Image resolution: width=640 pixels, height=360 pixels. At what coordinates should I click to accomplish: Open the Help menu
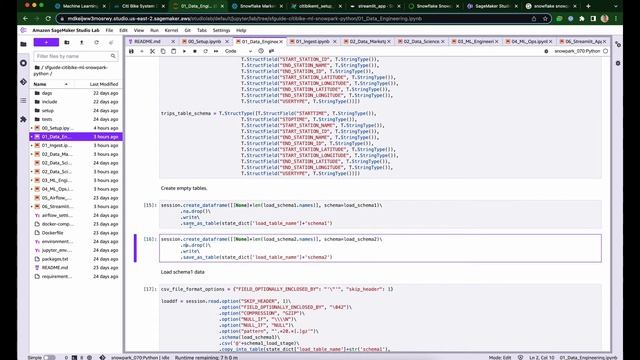pos(241,31)
